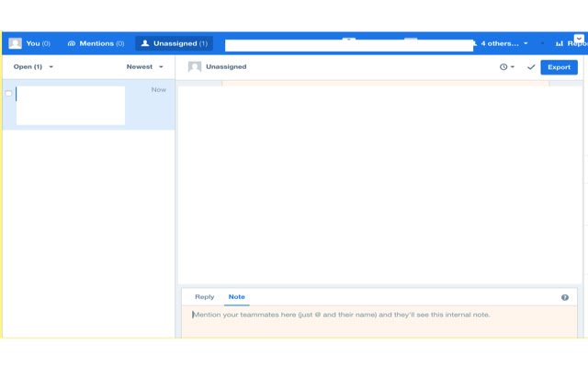
Task: Open the Reports chart icon
Action: [560, 43]
